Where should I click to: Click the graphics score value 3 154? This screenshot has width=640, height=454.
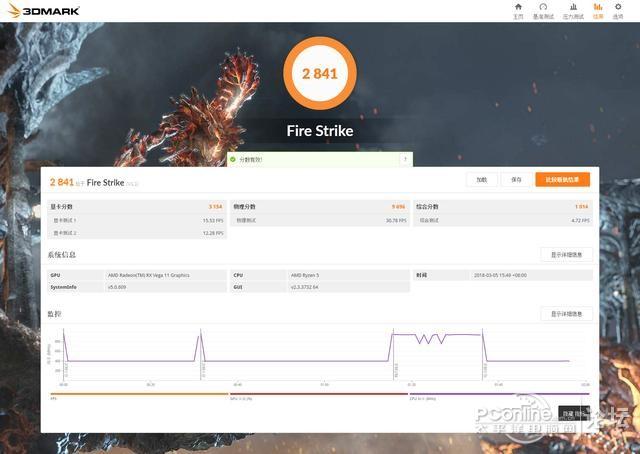(216, 207)
